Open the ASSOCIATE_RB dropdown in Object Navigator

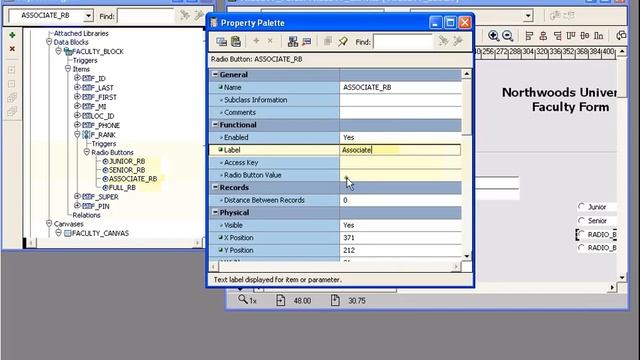click(88, 16)
